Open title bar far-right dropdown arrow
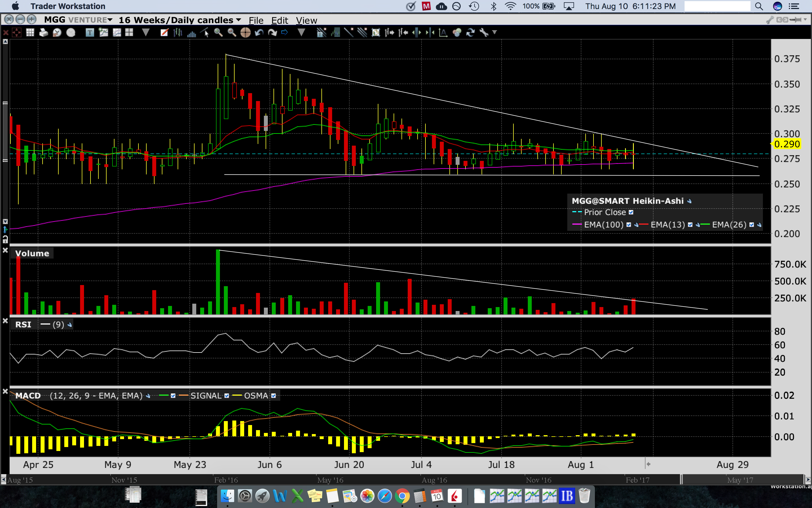The width and height of the screenshot is (812, 508). pyautogui.click(x=805, y=20)
